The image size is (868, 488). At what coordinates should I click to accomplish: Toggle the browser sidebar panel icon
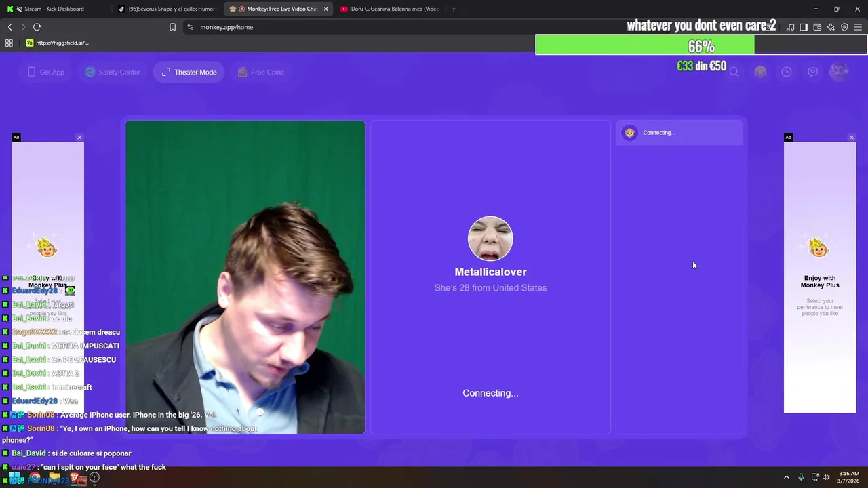[804, 27]
